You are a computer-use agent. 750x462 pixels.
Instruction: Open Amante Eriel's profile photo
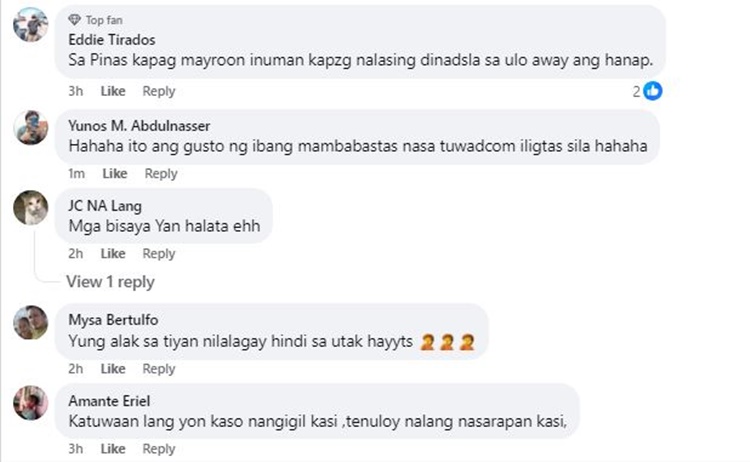coord(31,403)
